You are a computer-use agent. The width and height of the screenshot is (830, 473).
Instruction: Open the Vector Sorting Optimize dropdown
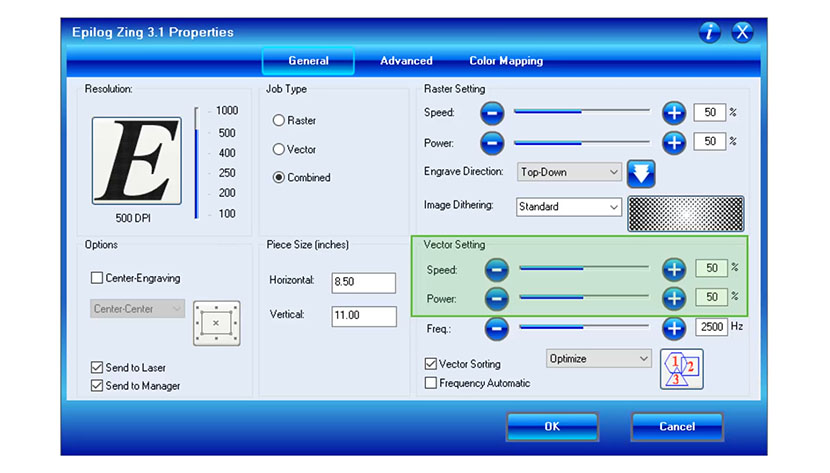click(x=598, y=358)
